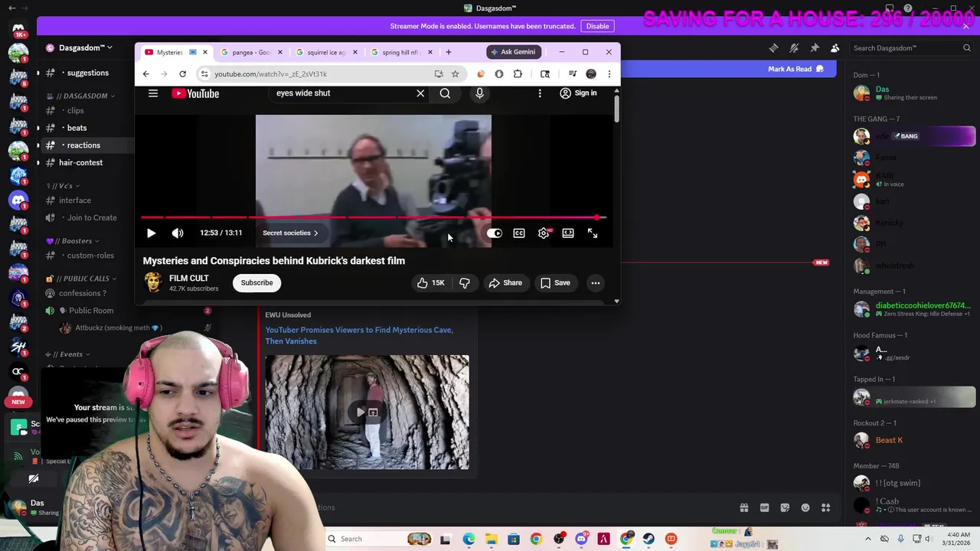The height and width of the screenshot is (551, 980).
Task: Open Chrome extensions puzzle icon
Action: pos(518,74)
